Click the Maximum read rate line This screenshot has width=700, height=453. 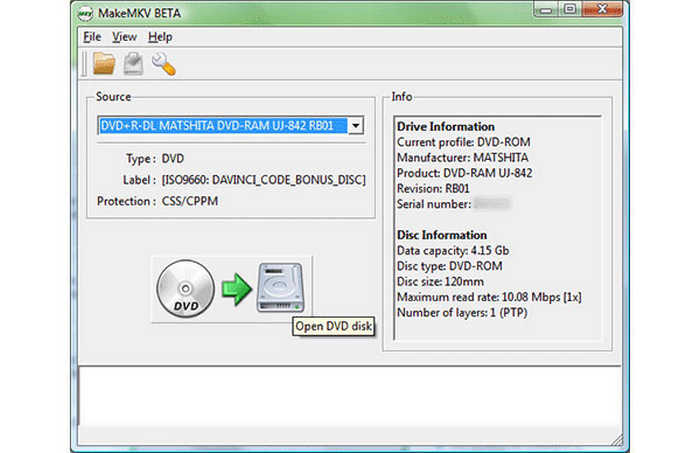click(x=489, y=297)
